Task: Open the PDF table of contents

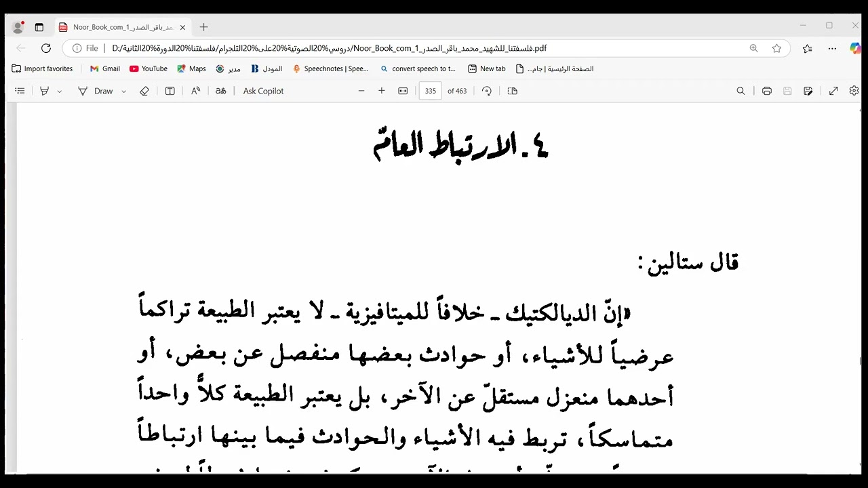Action: pyautogui.click(x=20, y=91)
